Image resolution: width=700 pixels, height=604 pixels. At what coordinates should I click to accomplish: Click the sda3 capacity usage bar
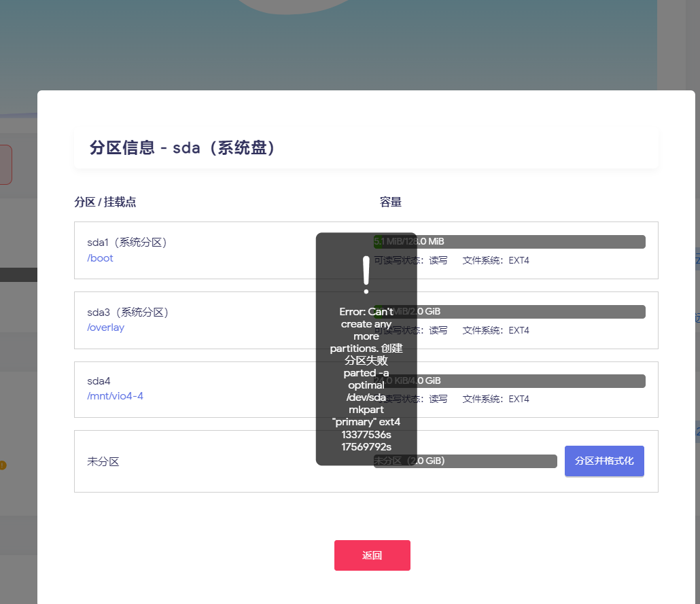pos(530,312)
